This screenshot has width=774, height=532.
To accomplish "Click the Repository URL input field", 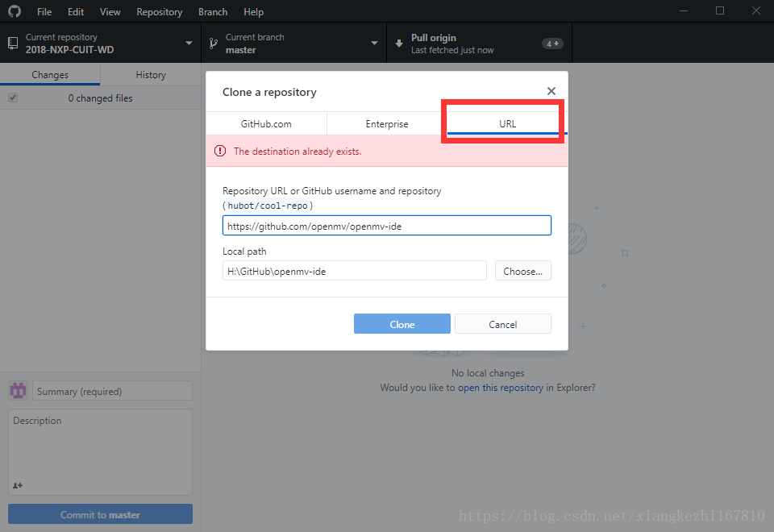I will tap(386, 226).
